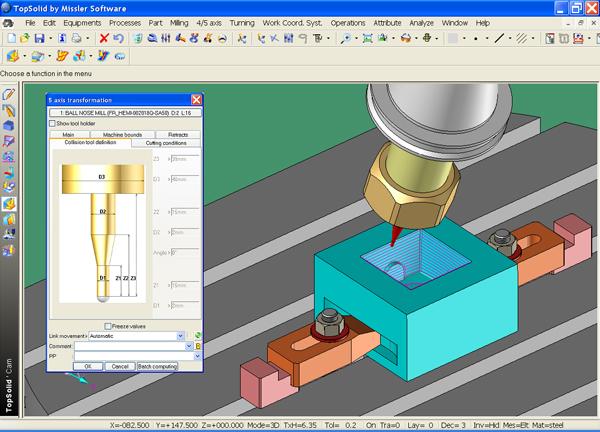This screenshot has height=432, width=600.
Task: Open the File menu
Action: [30, 23]
